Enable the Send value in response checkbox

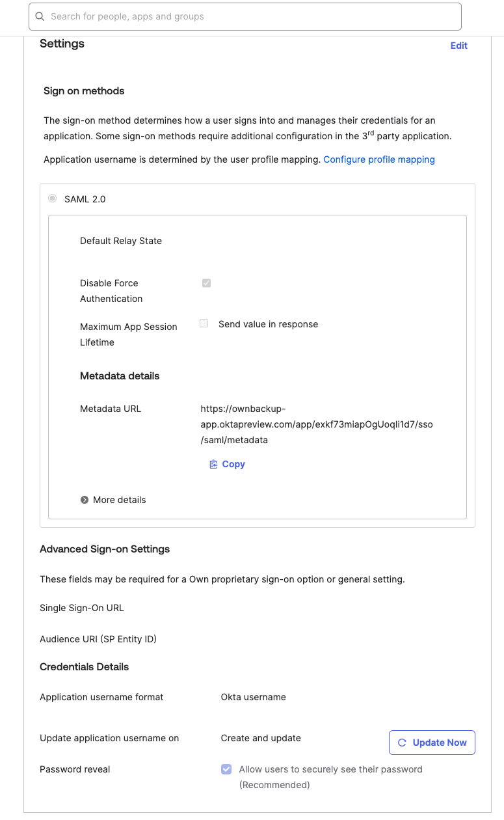[205, 323]
